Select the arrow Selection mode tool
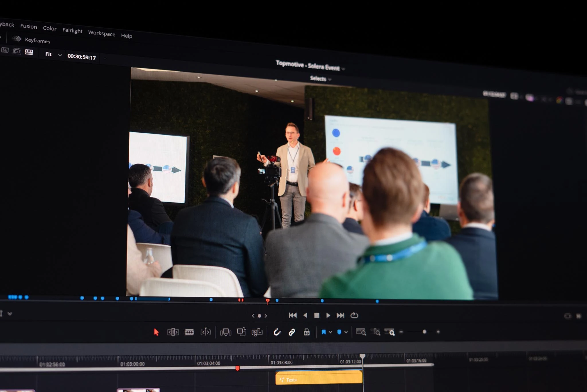Viewport: 587px width, 392px height. coord(156,332)
